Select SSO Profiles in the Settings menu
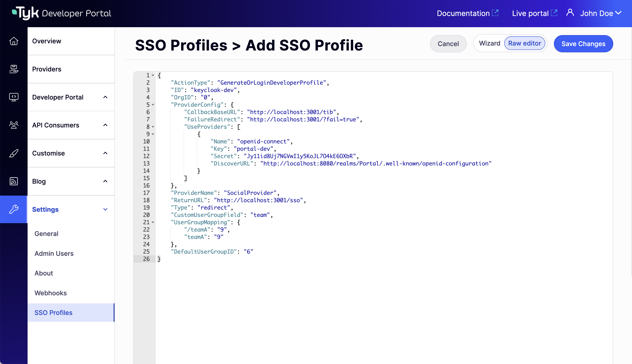Viewport: 632px width, 364px height. tap(53, 313)
